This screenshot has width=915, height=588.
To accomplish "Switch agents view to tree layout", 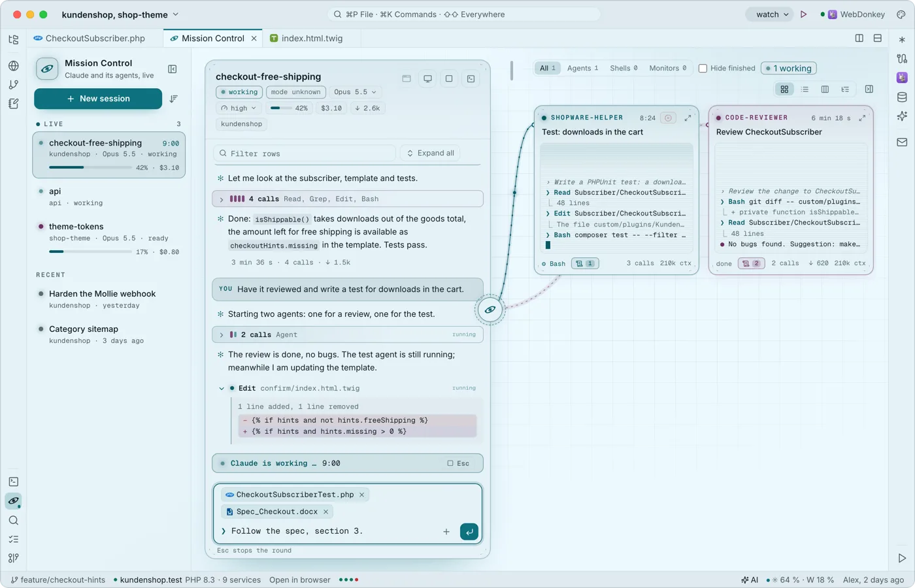I will (x=845, y=90).
